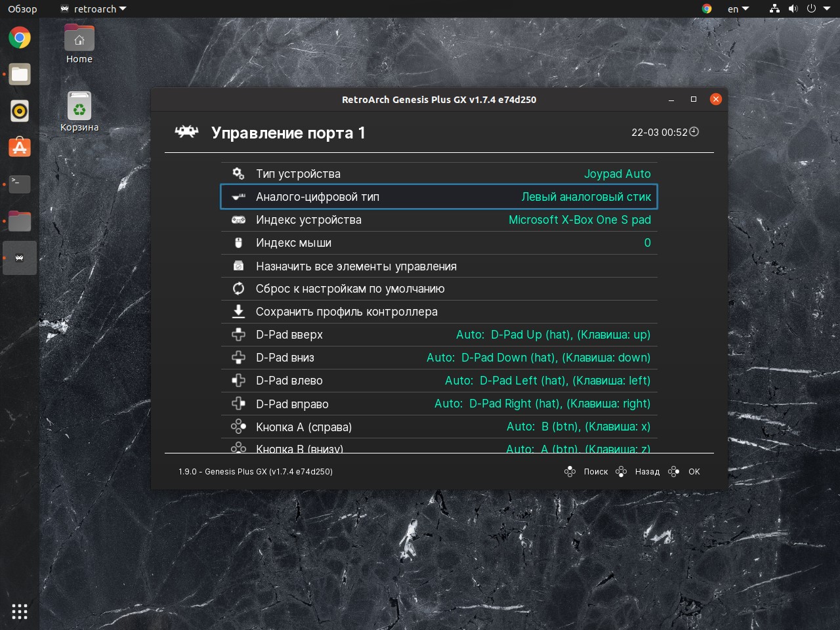Select the Индекс устройства row

pyautogui.click(x=439, y=220)
